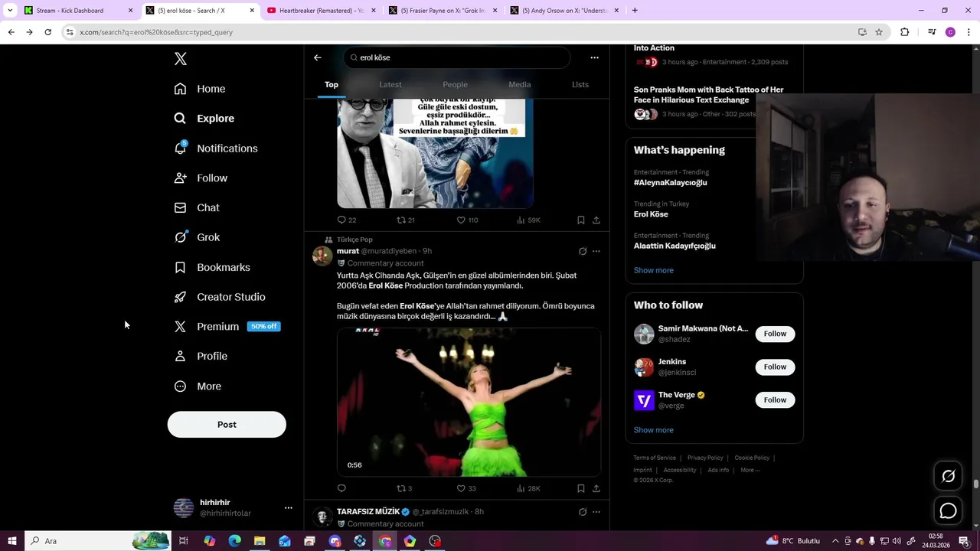Open search settings three-dot menu
The width and height of the screenshot is (980, 551).
[594, 57]
